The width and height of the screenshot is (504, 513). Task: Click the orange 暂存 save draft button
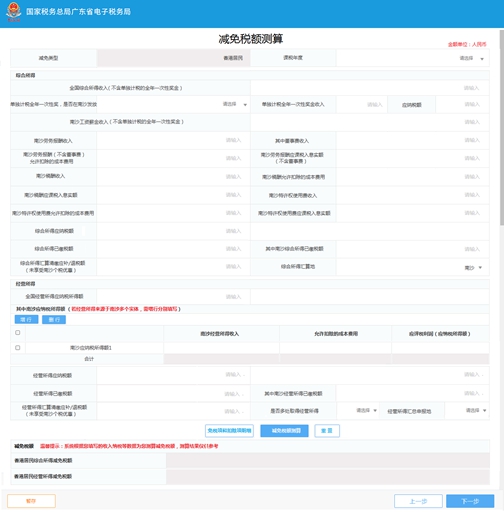click(x=31, y=501)
